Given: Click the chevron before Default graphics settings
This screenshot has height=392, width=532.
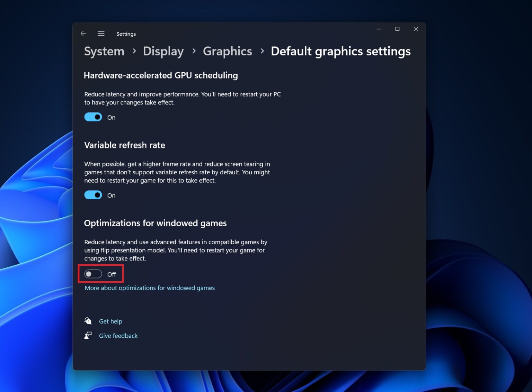Looking at the screenshot, I should [261, 51].
